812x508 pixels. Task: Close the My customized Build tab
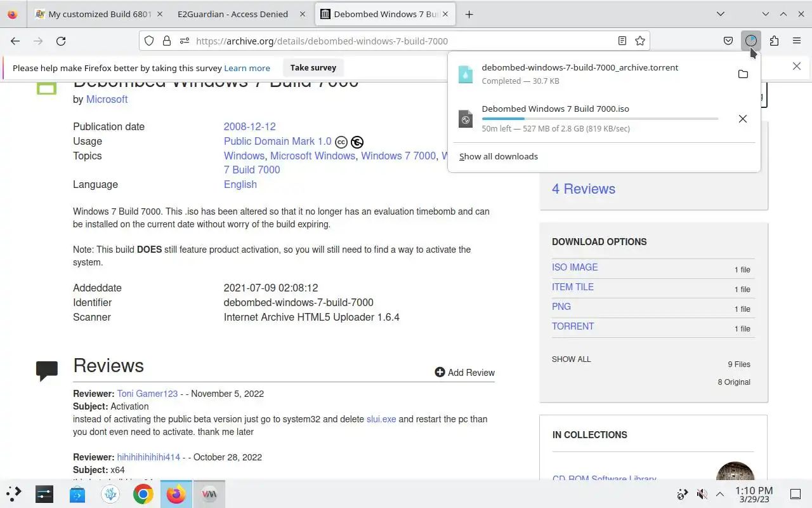tap(159, 14)
